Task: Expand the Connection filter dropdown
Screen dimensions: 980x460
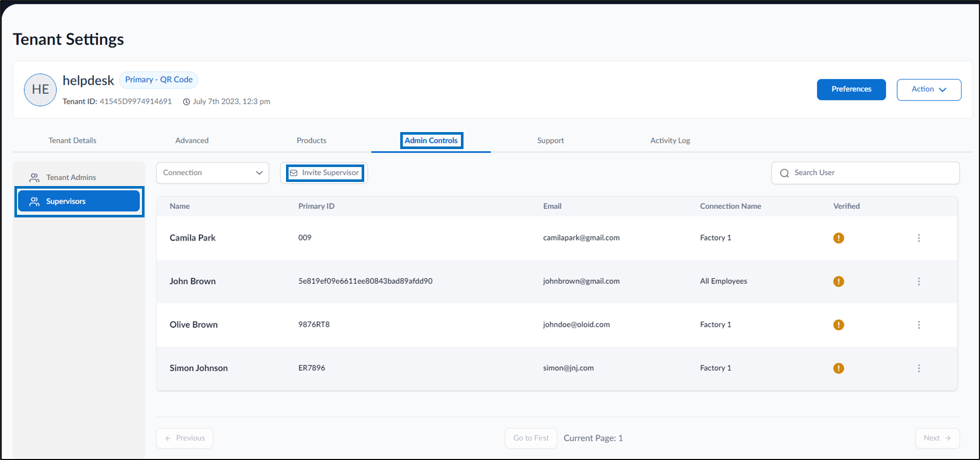Action: click(212, 173)
